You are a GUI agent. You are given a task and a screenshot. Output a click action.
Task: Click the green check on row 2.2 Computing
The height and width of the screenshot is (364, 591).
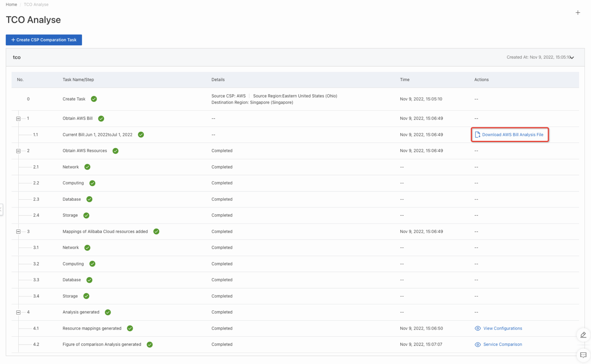(x=92, y=183)
